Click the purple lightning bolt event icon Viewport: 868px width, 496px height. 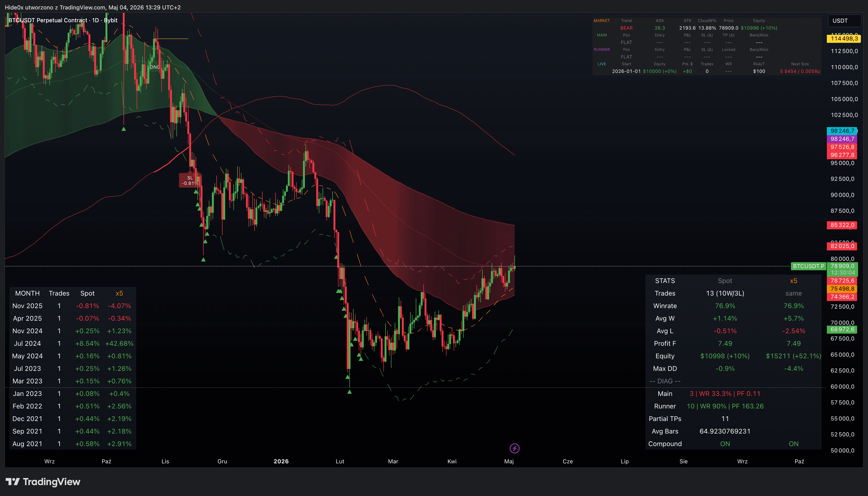coord(514,448)
